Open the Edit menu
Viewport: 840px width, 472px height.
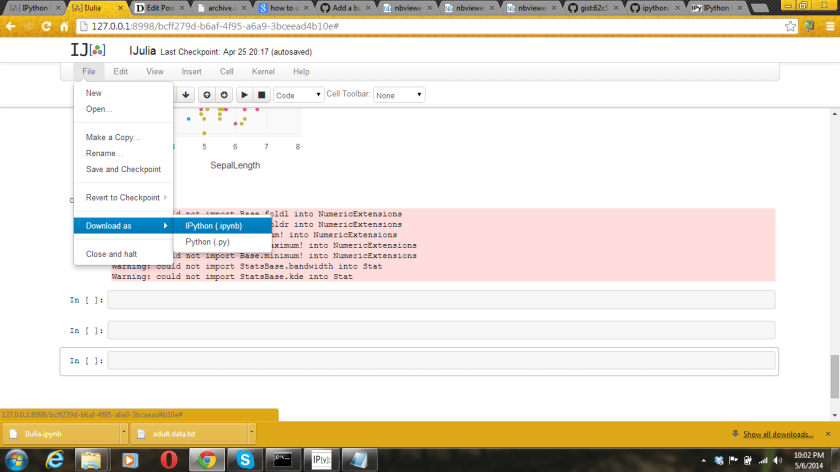click(121, 71)
